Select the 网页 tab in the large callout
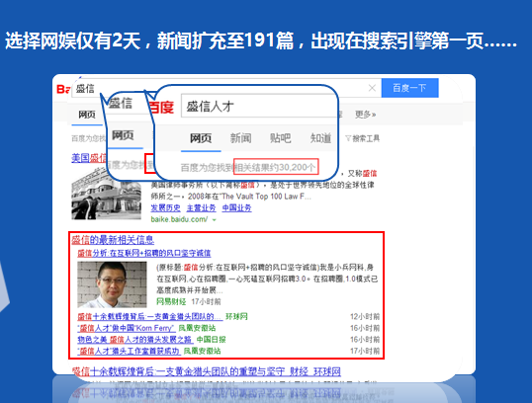The image size is (532, 403). click(x=201, y=138)
